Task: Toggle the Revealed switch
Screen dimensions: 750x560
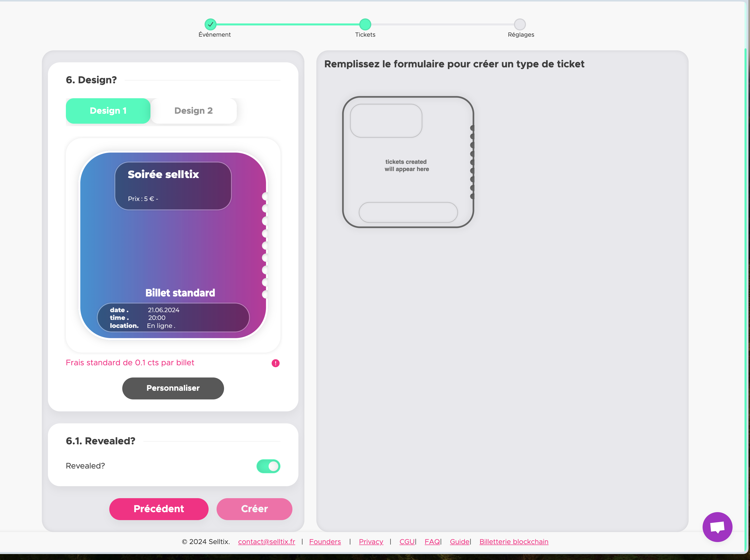Action: 268,466
